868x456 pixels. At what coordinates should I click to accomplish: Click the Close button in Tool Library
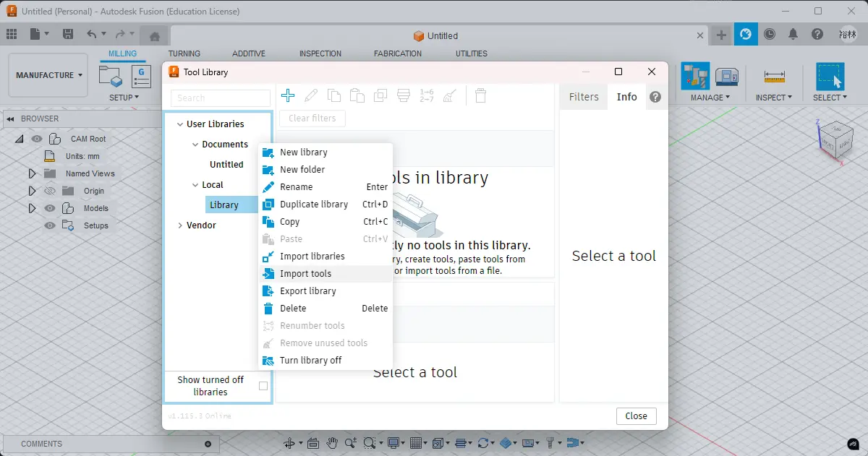click(637, 416)
